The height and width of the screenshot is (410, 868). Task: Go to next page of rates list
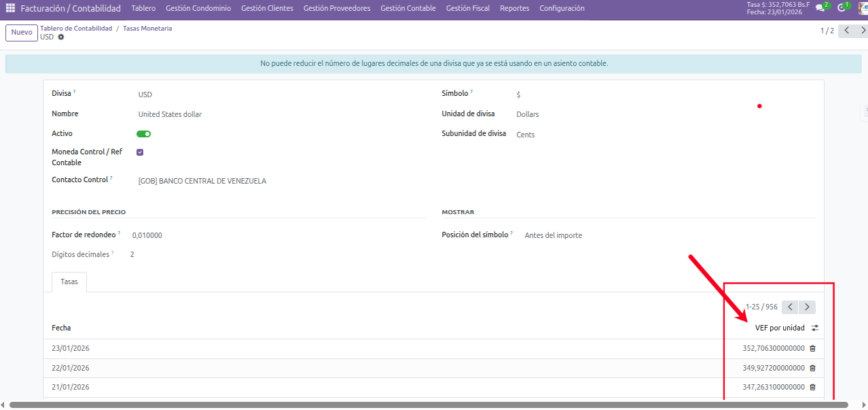[807, 307]
